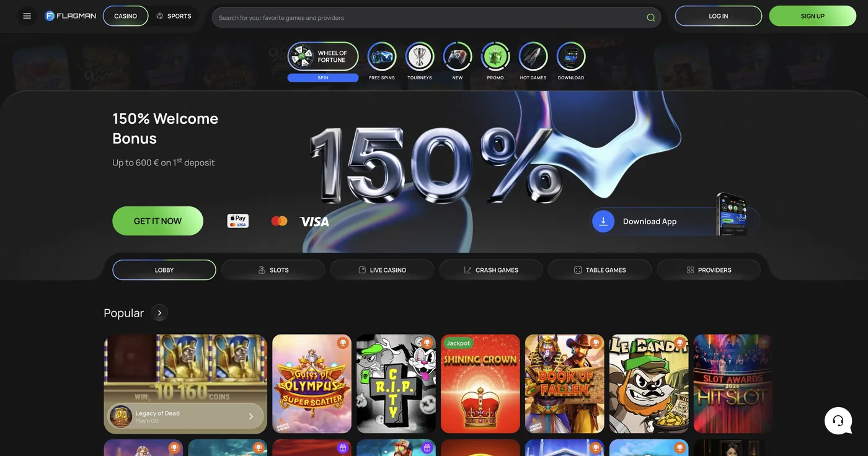The image size is (868, 456).
Task: Click the blue SPIN button
Action: point(323,78)
